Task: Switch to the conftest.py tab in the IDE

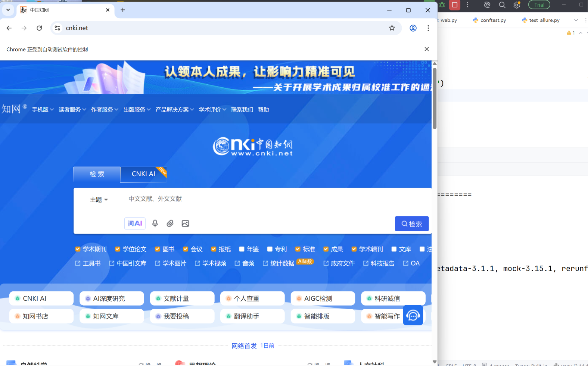Action: pyautogui.click(x=489, y=20)
